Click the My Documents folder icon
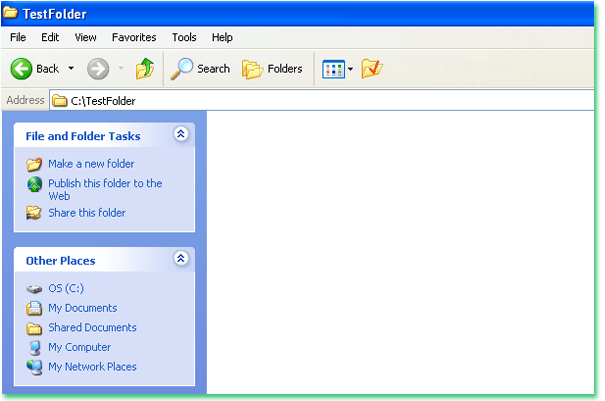Screen dimensions: 605x401 coord(34,308)
